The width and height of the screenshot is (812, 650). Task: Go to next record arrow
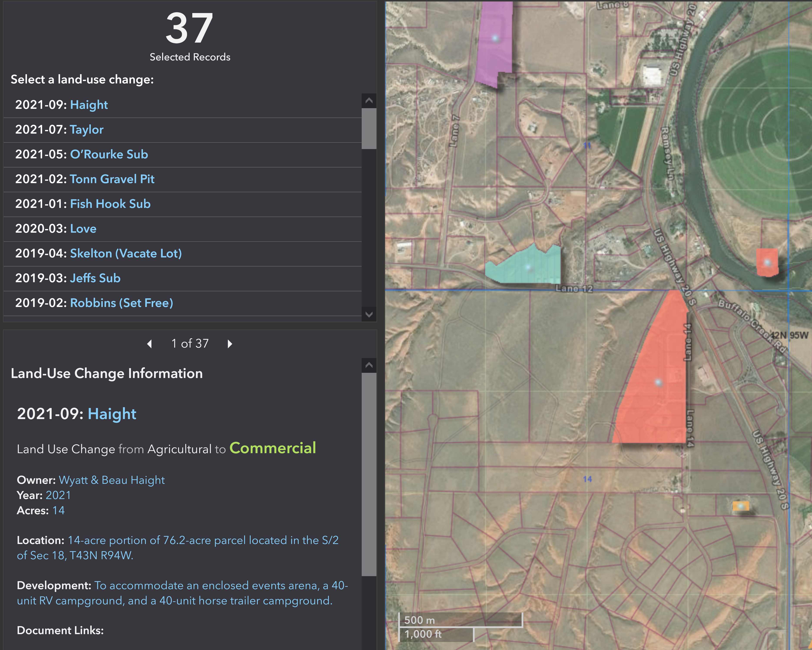point(230,343)
